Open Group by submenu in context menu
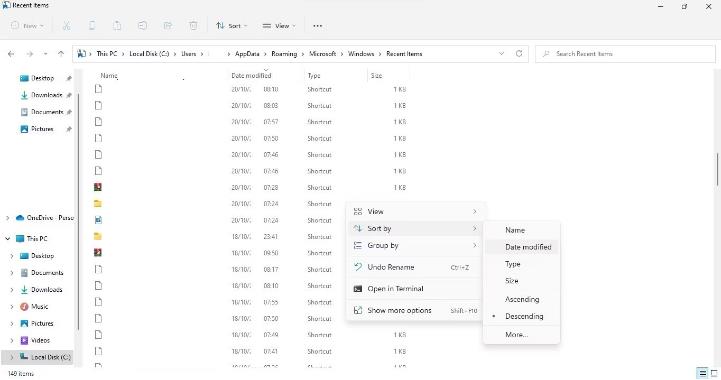Screen dimensions: 721x380 click(x=415, y=245)
